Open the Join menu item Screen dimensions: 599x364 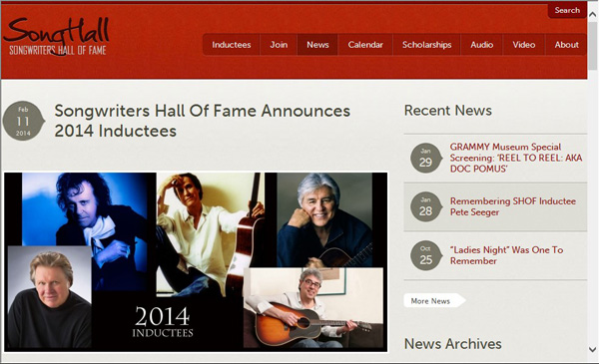(x=279, y=45)
